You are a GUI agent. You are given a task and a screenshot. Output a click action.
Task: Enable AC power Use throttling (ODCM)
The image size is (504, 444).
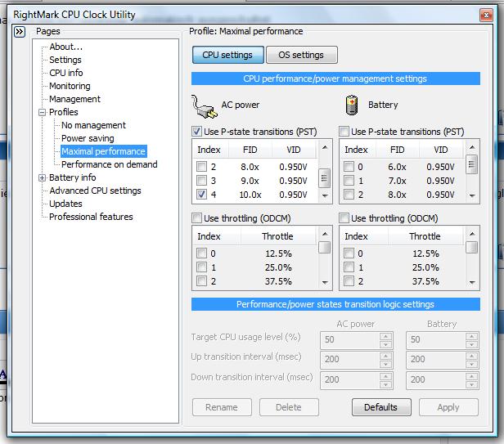[196, 218]
